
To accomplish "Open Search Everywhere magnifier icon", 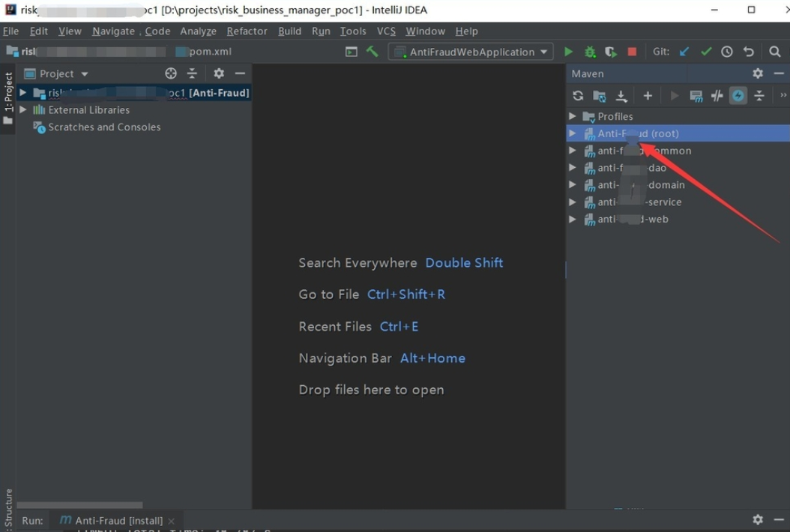I will pos(775,52).
